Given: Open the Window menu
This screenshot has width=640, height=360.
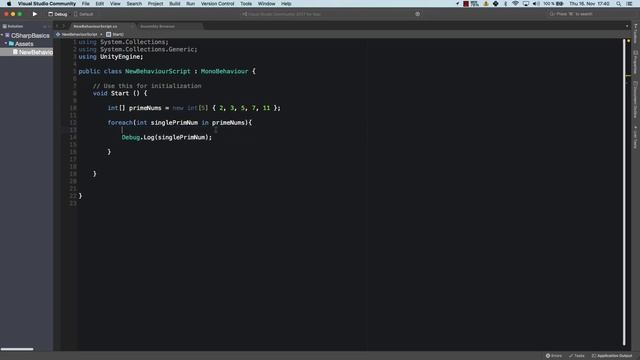Looking at the screenshot, I should (x=267, y=4).
